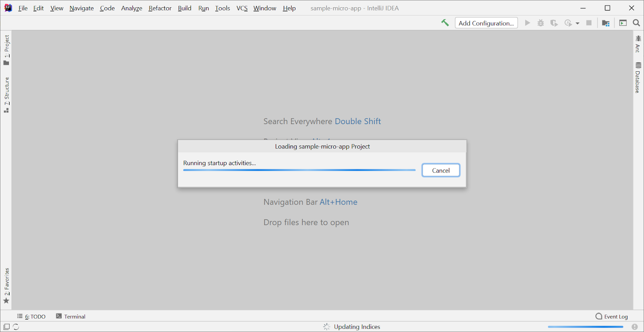Open Project Structure icon in the toolbar
This screenshot has height=332, width=644.
[606, 23]
